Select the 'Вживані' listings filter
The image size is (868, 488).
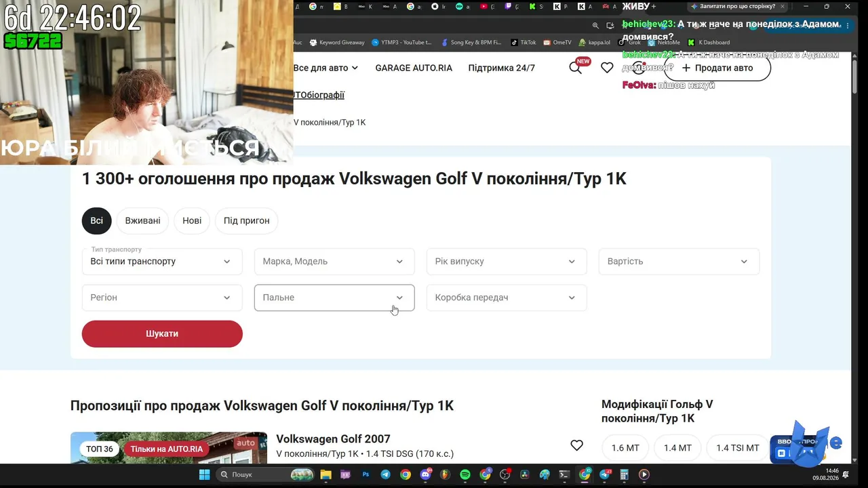coord(142,220)
